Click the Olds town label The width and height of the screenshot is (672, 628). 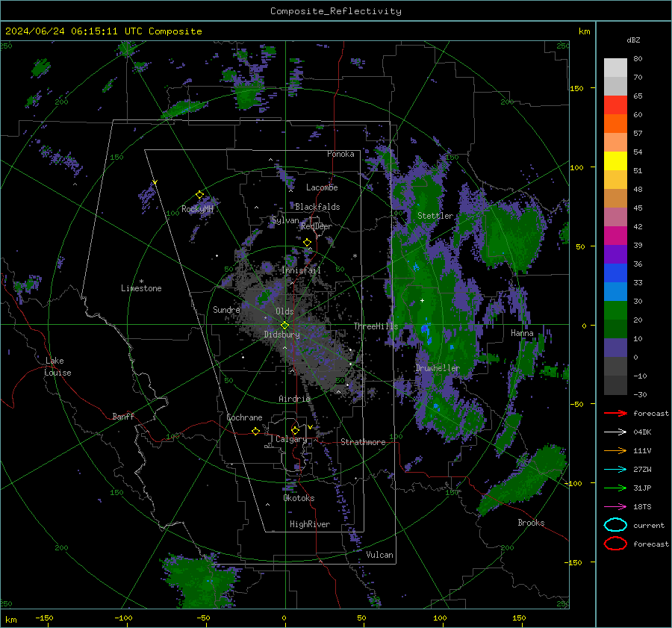click(284, 311)
